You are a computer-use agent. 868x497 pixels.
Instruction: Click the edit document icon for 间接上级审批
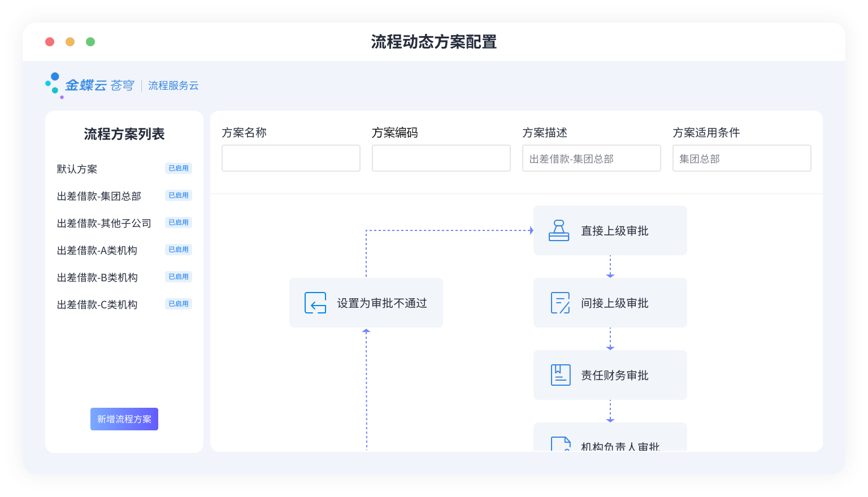[x=560, y=303]
